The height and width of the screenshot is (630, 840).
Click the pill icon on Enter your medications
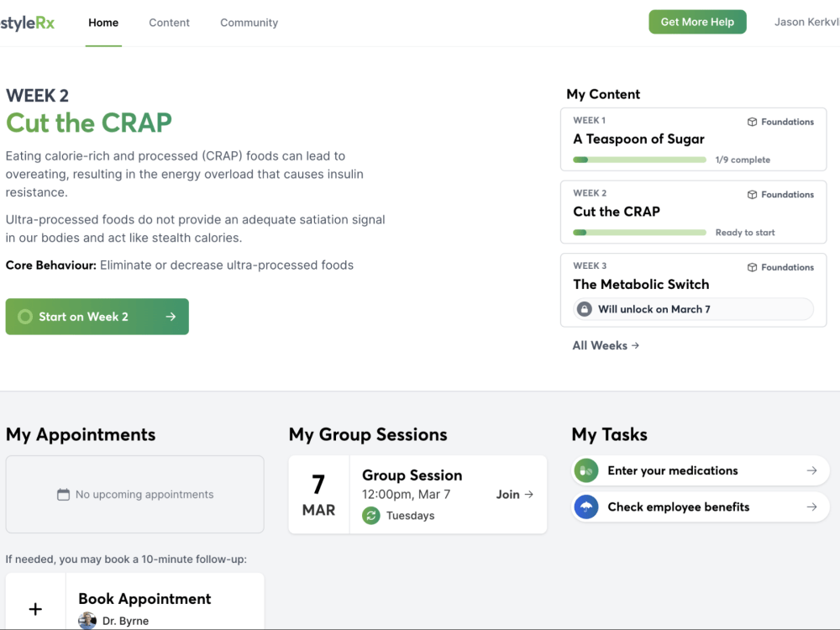585,470
